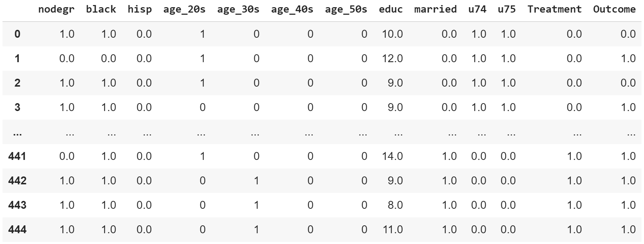Click the Outcome column header
Screen dimensions: 644x244
click(614, 9)
